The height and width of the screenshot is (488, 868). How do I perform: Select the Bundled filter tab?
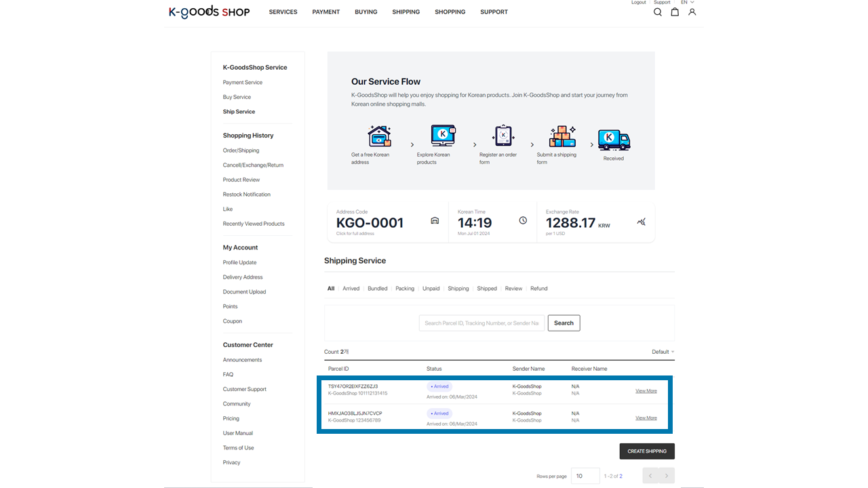coord(377,289)
